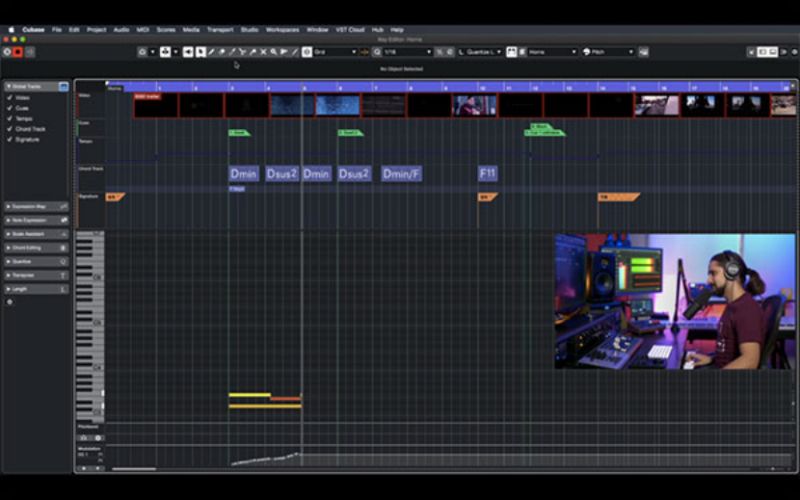Image resolution: width=800 pixels, height=500 pixels.
Task: Select the Erase tool
Action: pos(221,51)
